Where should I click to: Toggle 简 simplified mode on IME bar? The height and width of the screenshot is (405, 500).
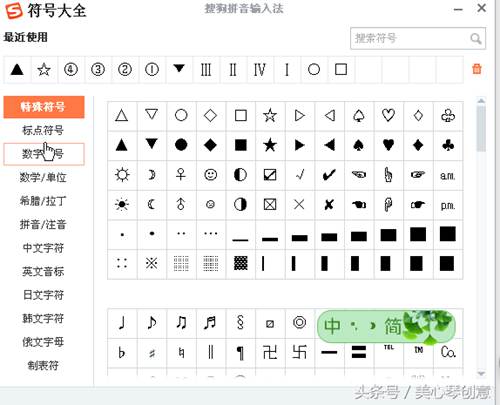[x=393, y=326]
